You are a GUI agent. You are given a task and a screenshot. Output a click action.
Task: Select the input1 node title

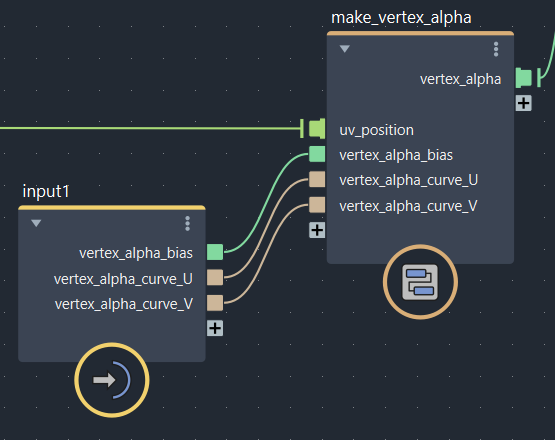pyautogui.click(x=46, y=192)
